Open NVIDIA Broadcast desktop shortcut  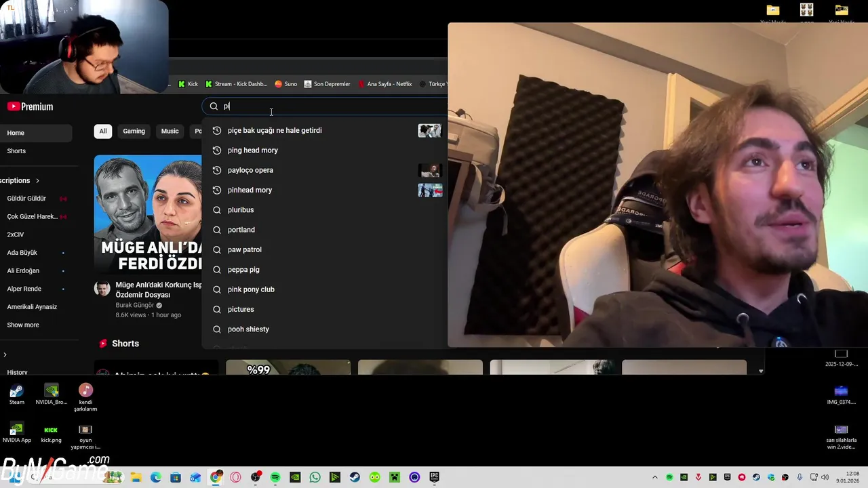click(52, 395)
